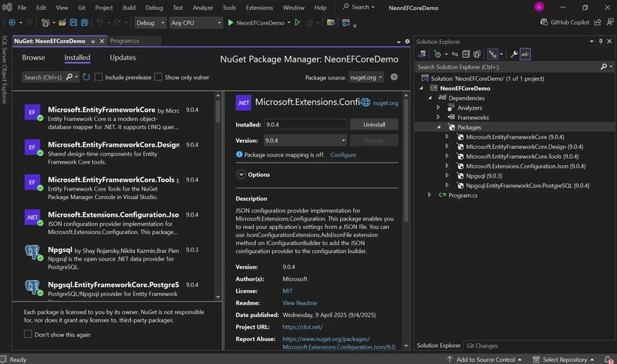Click the Uninstall button
This screenshot has width=617, height=364.
point(374,124)
